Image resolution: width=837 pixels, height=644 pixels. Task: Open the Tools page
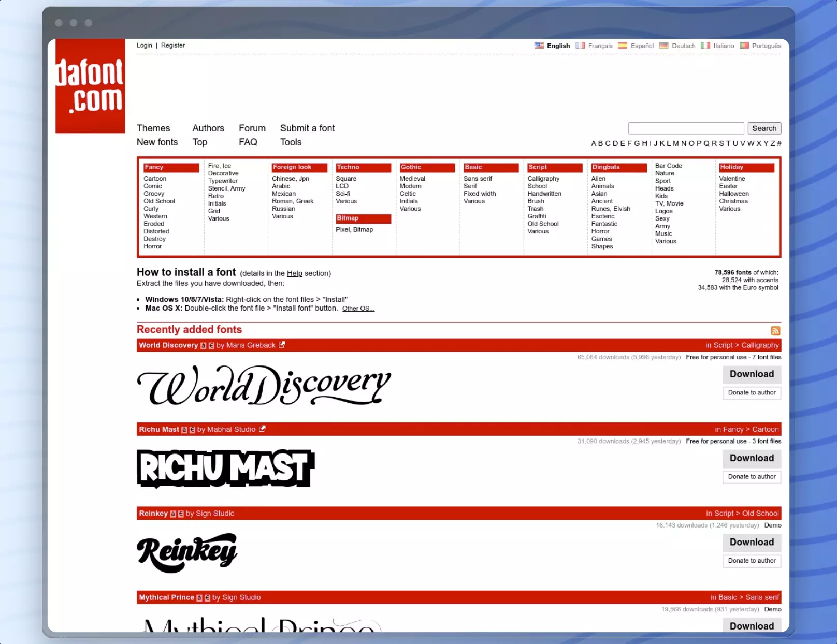pyautogui.click(x=291, y=142)
